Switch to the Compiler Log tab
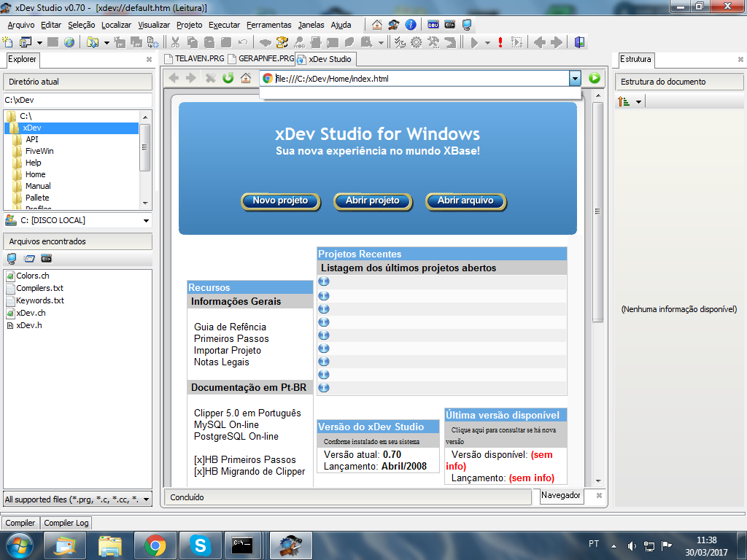This screenshot has height=560, width=747. click(x=66, y=523)
